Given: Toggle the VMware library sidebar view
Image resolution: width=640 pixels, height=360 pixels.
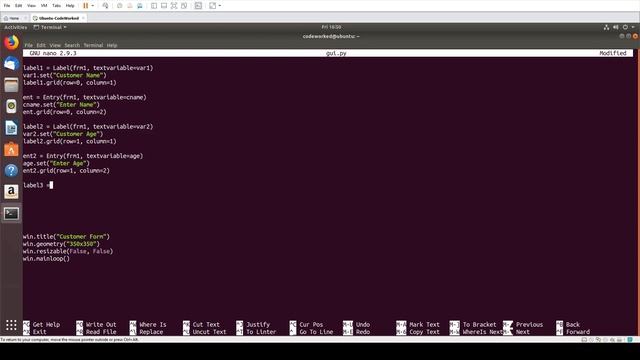Looking at the screenshot, I should coord(154,6).
